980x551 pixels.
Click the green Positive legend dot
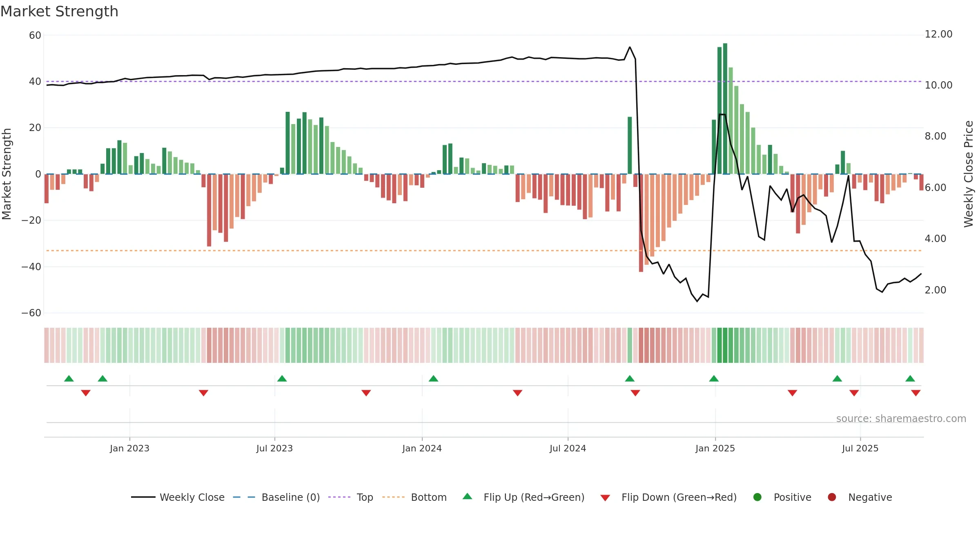pyautogui.click(x=757, y=497)
